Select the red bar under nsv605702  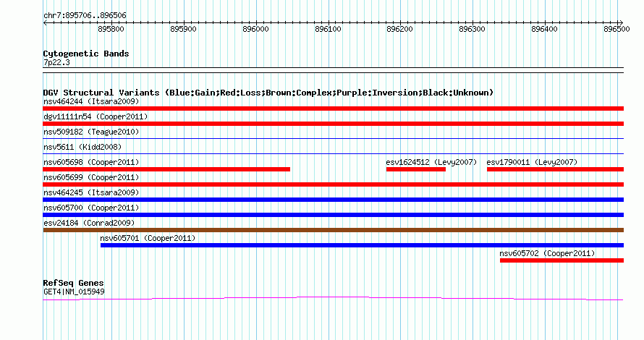(x=562, y=260)
